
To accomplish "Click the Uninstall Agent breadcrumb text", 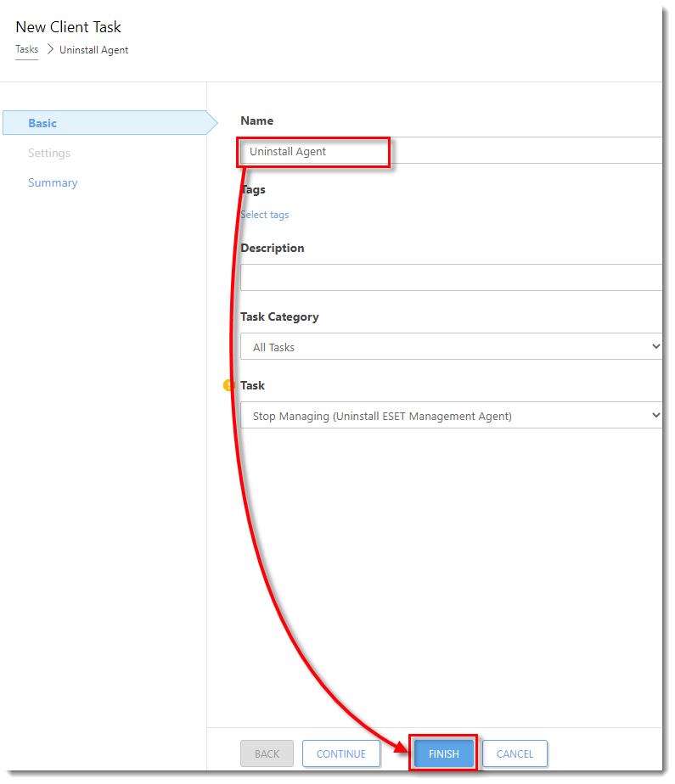I will point(93,50).
